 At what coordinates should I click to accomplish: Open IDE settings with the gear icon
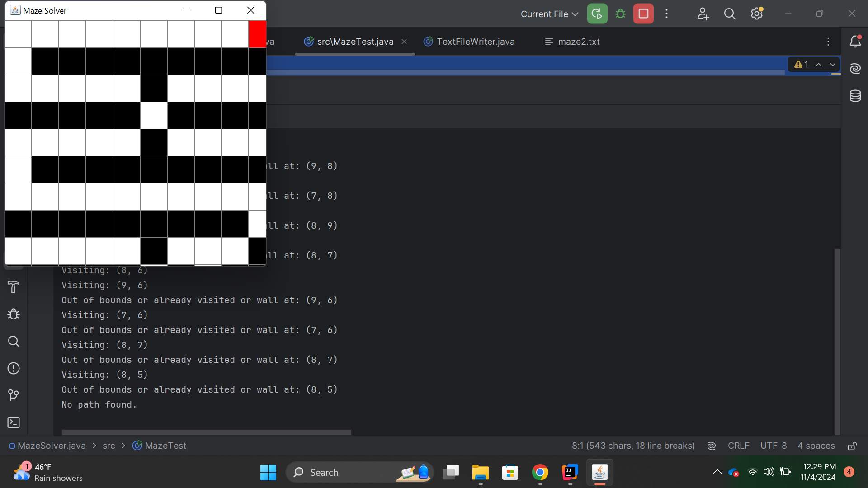[x=756, y=14]
